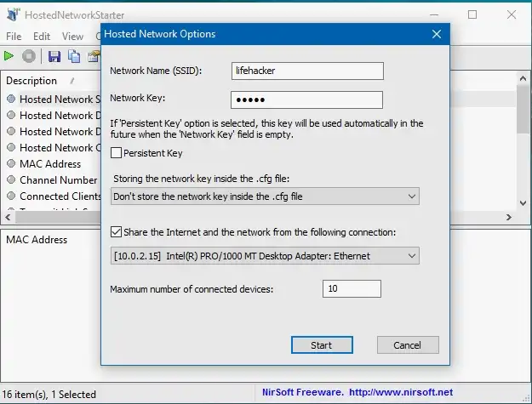
Task: Click the Start button in dialog
Action: coord(322,345)
